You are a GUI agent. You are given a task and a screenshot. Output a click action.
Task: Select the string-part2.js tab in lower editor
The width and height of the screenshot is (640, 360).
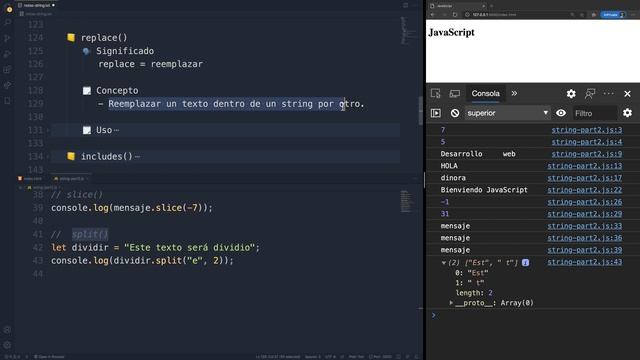tap(71, 178)
